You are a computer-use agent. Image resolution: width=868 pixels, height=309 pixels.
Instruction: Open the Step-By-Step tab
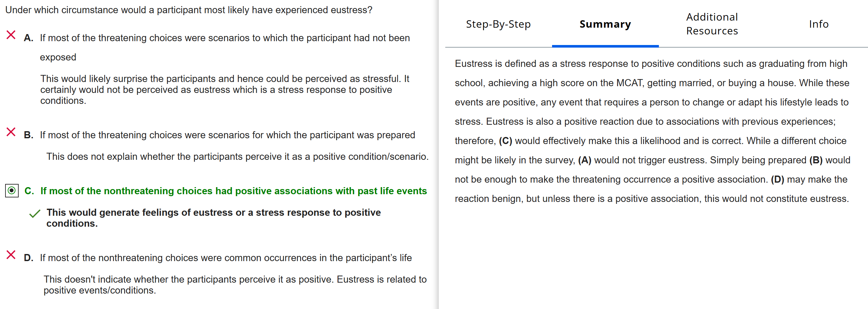498,24
